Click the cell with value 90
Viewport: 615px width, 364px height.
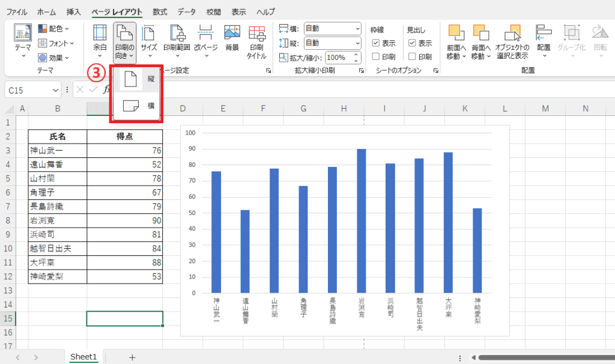[x=125, y=220]
